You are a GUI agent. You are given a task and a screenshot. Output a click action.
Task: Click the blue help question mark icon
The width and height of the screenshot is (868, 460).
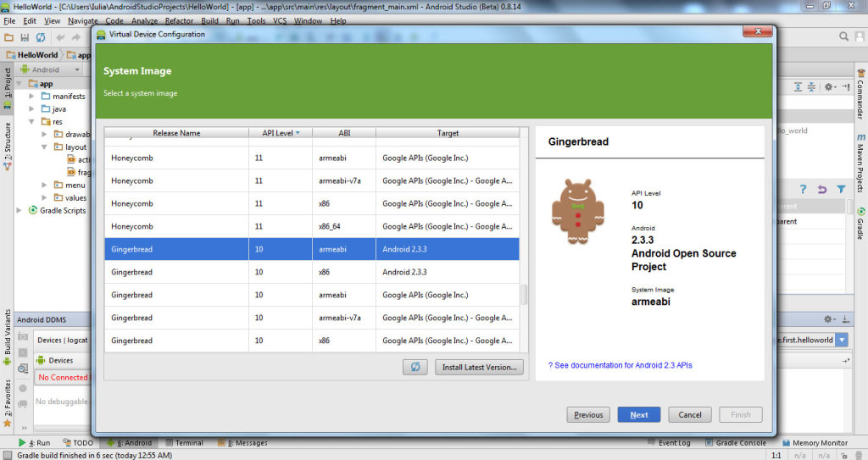[x=803, y=189]
